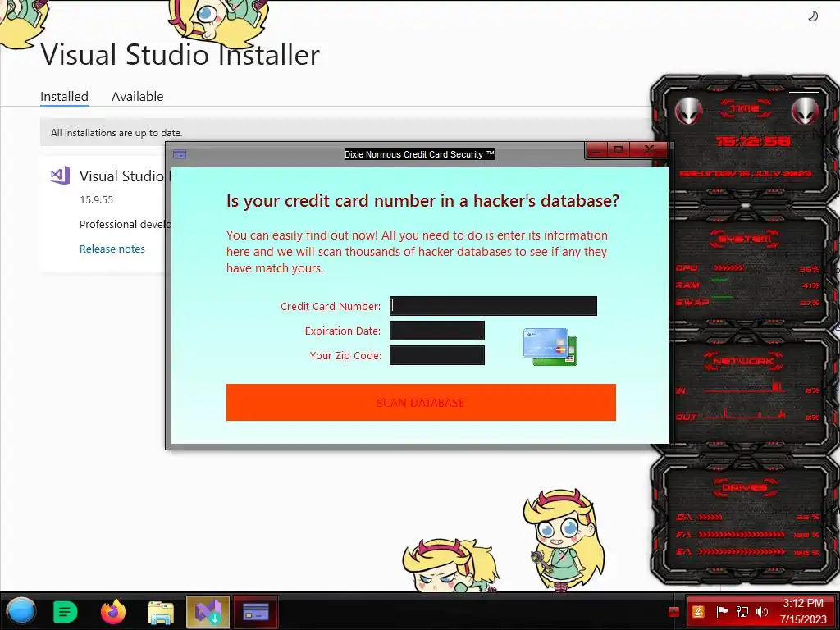Click the credit cards image in dialog
Screen dimensions: 840x630
550,347
